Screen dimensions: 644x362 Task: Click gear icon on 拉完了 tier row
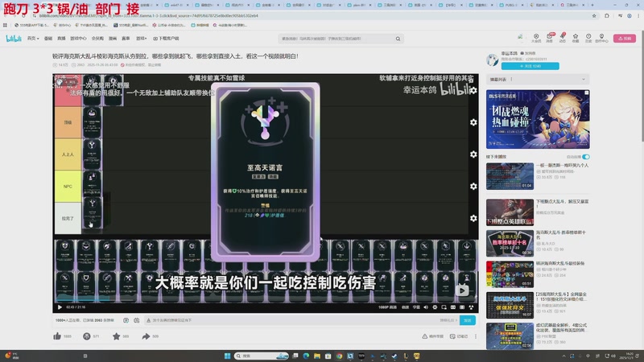[x=473, y=218]
